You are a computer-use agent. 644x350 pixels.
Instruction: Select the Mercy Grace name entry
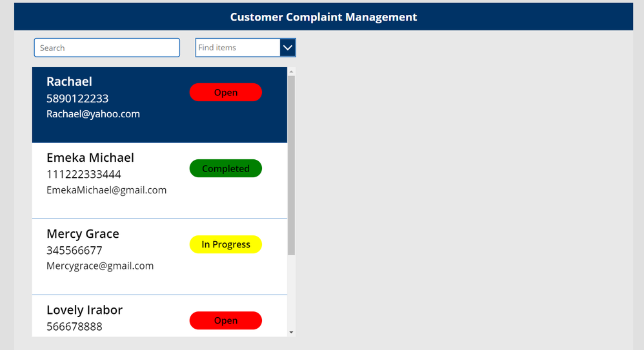(83, 233)
